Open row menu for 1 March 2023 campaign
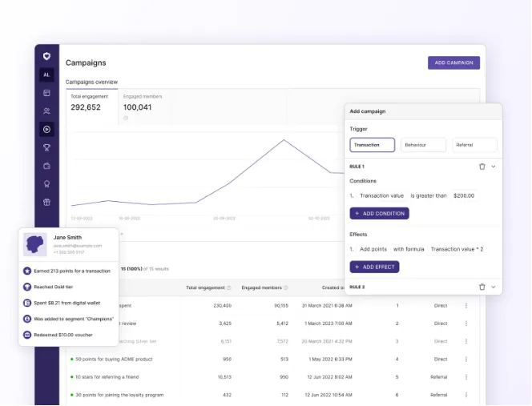The image size is (532, 406). pos(466,324)
